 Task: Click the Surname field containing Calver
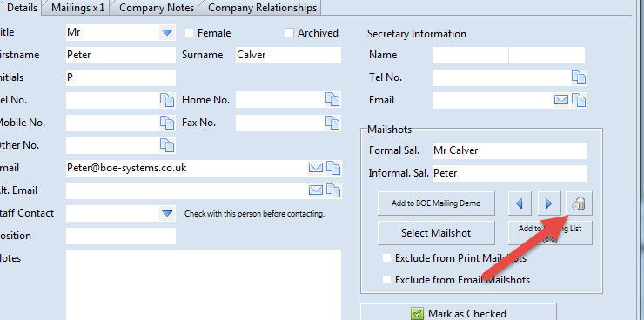click(288, 55)
